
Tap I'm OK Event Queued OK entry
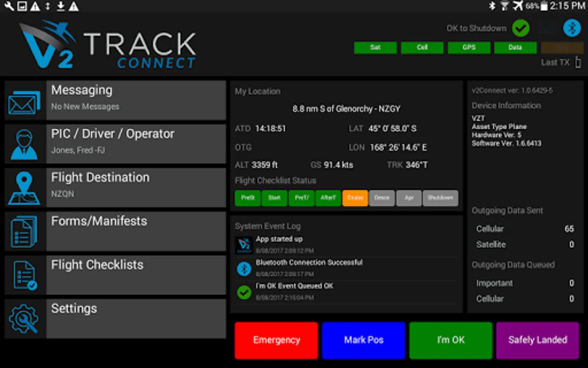coord(346,292)
